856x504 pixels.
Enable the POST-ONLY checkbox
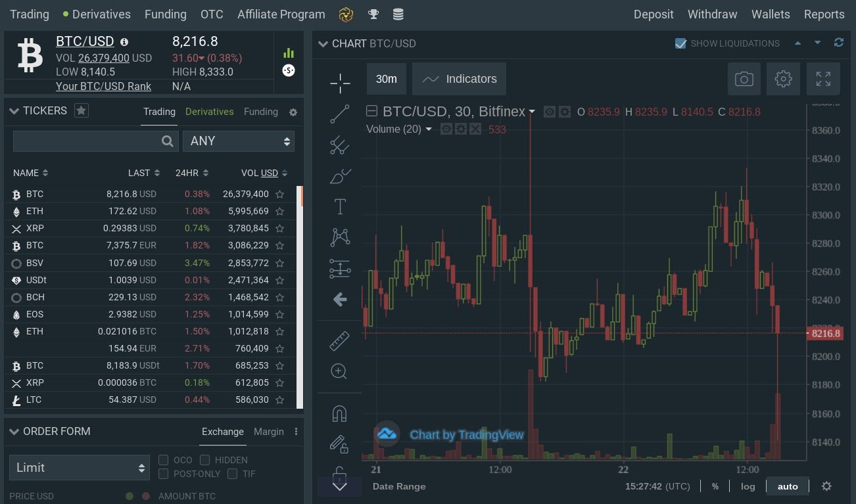pyautogui.click(x=164, y=474)
